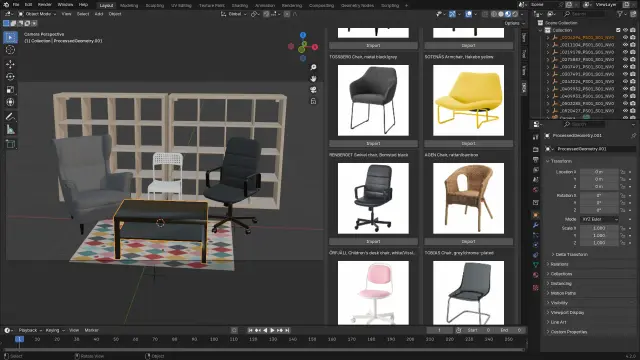640x360 pixels.
Task: Click the lock camera to view icon
Action: pos(313,101)
